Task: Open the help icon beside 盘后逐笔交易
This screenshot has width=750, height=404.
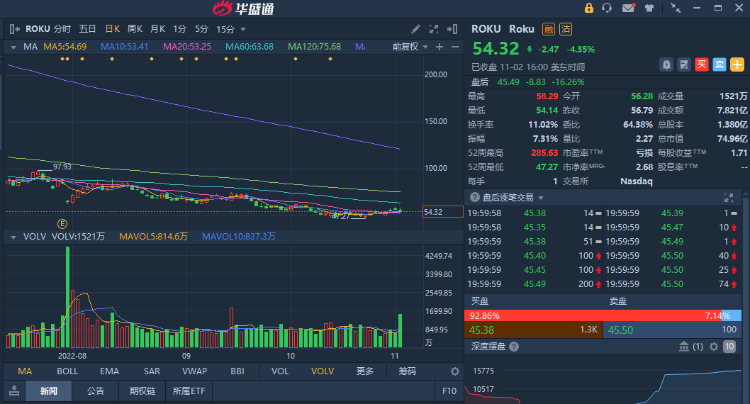Action: pos(474,197)
